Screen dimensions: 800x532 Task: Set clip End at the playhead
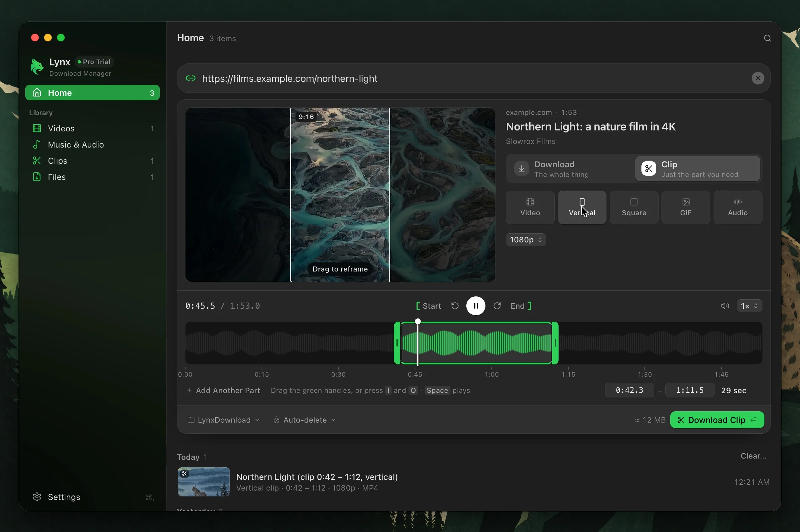521,306
